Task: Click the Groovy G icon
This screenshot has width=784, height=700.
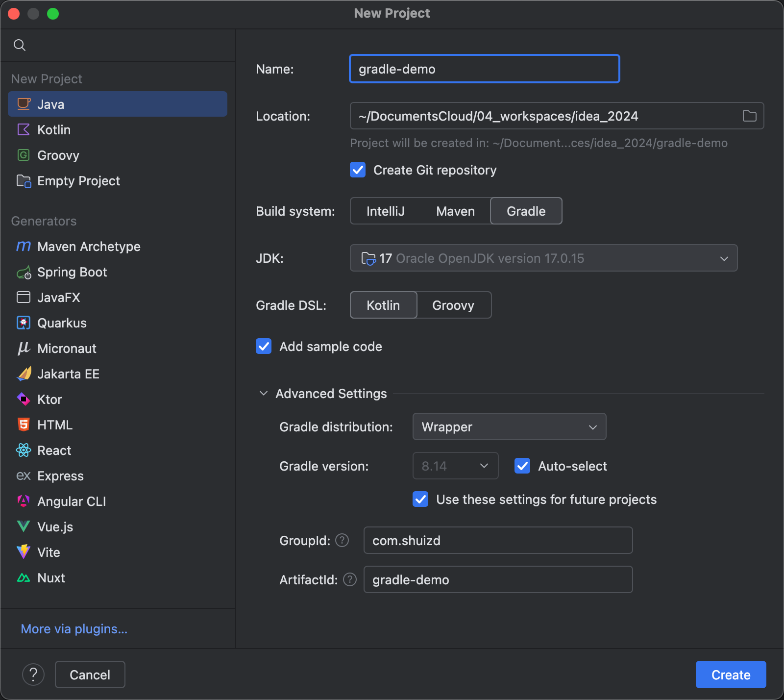Action: (24, 155)
